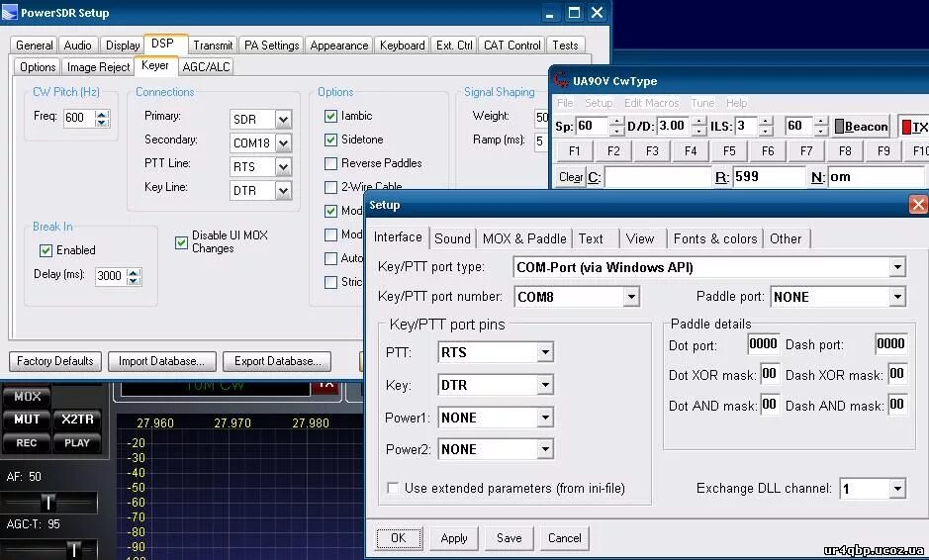Viewport: 929px width, 560px height.
Task: Switch to the Sound tab in CwType Setup
Action: click(452, 238)
